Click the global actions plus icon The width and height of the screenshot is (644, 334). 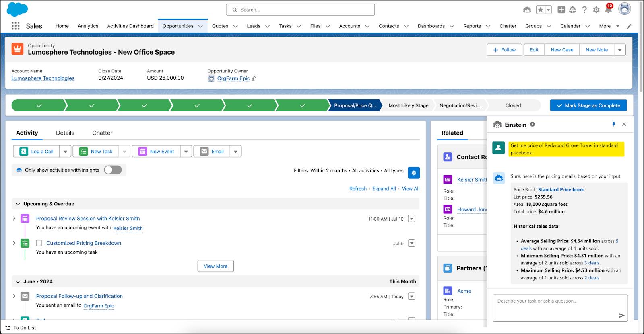click(x=561, y=10)
